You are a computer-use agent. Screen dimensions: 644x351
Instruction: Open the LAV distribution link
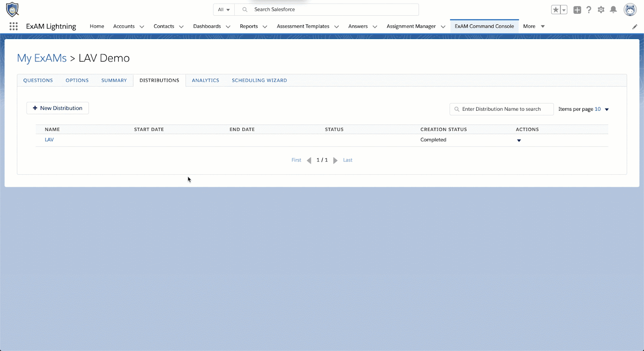[x=49, y=140]
